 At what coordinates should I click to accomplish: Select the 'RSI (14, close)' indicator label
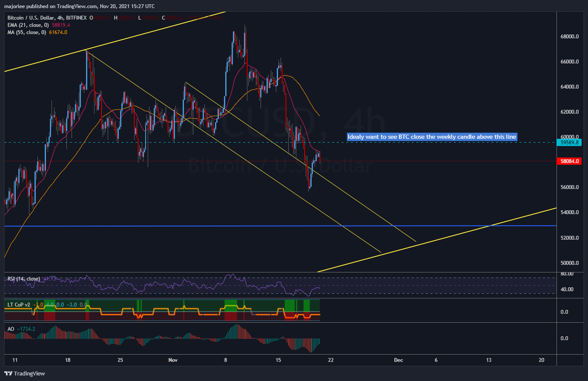click(24, 279)
